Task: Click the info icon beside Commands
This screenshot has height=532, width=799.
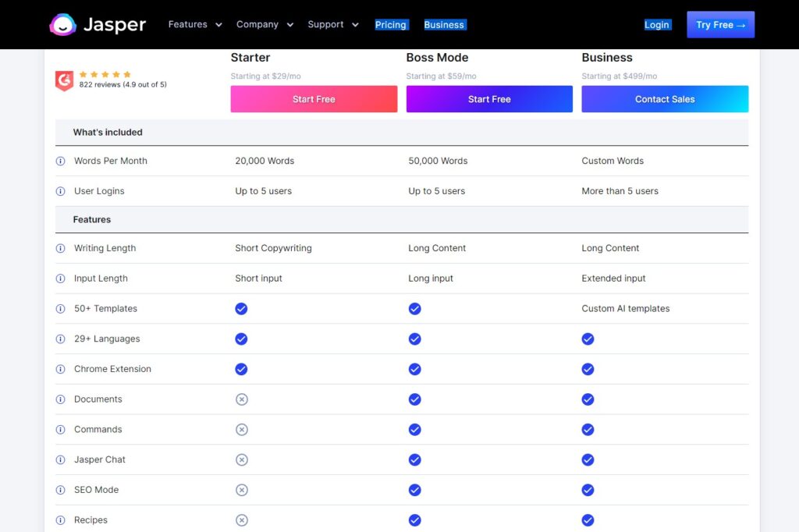Action: (61, 430)
